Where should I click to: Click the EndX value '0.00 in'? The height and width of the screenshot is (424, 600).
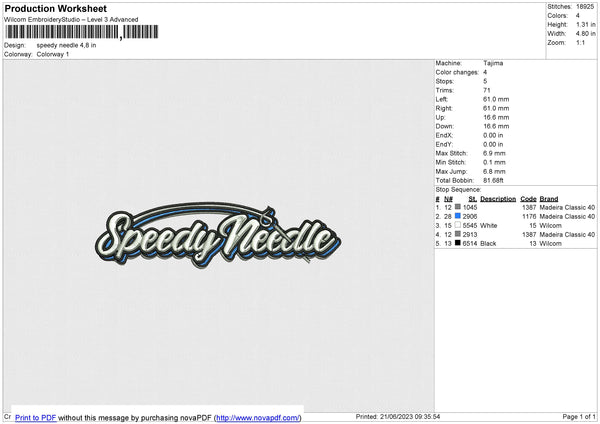tap(493, 135)
